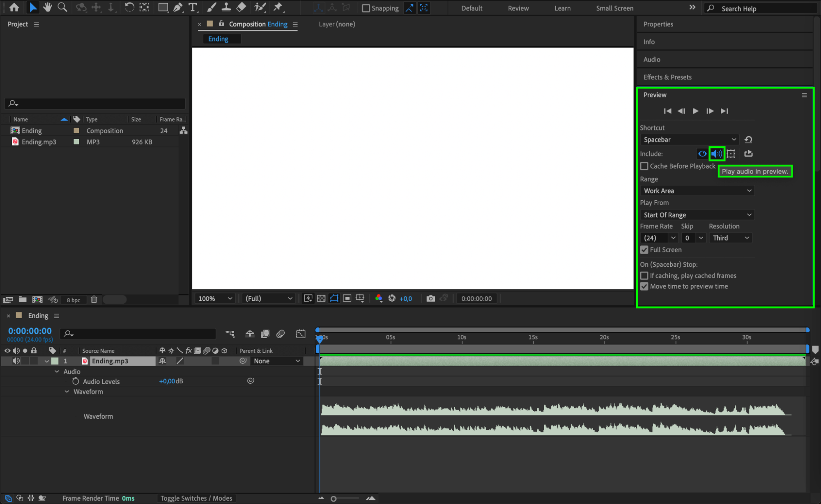Image resolution: width=821 pixels, height=504 pixels.
Task: Select the Pen tool
Action: click(178, 7)
